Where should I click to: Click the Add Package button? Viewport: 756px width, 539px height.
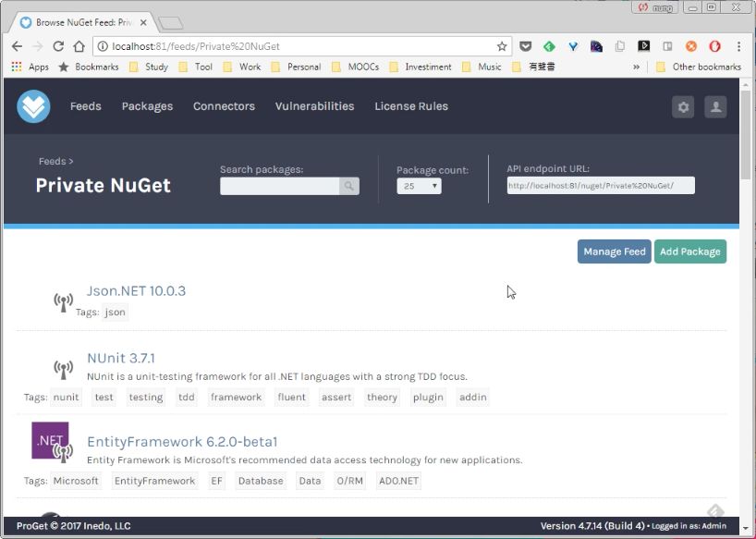tap(690, 251)
